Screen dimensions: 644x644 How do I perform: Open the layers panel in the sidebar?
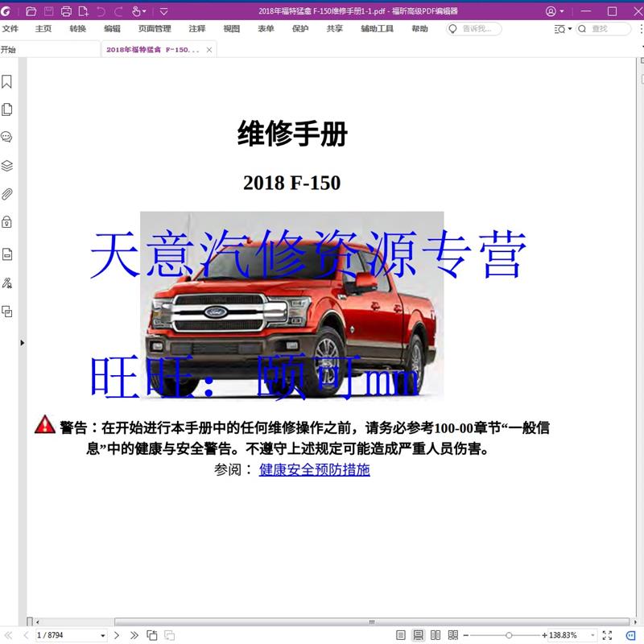click(x=7, y=166)
